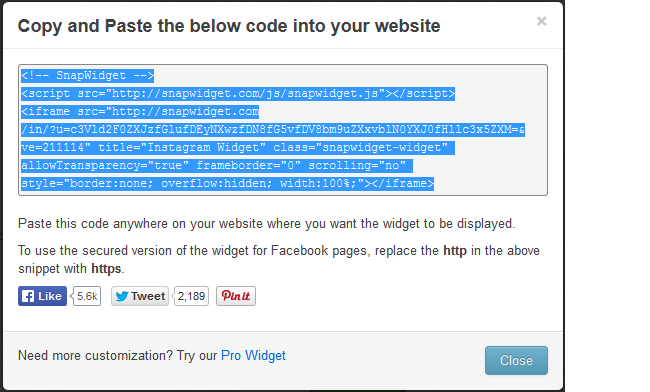The height and width of the screenshot is (392, 650).
Task: Open the Pro Widget link
Action: tap(253, 356)
